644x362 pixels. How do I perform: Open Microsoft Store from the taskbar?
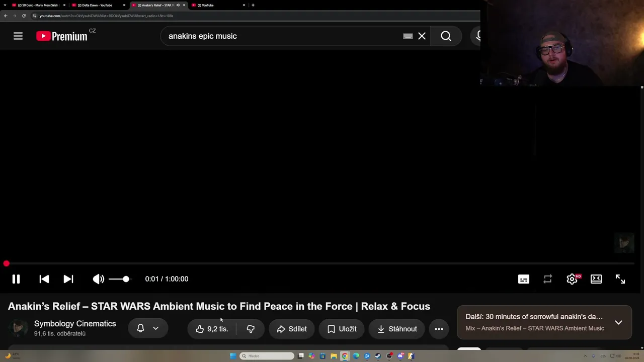pos(323,356)
